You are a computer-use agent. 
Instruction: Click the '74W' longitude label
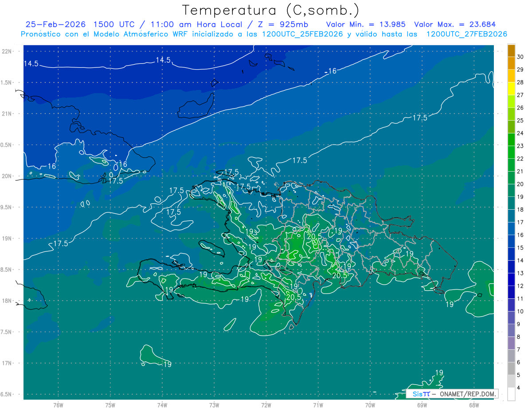point(162,405)
